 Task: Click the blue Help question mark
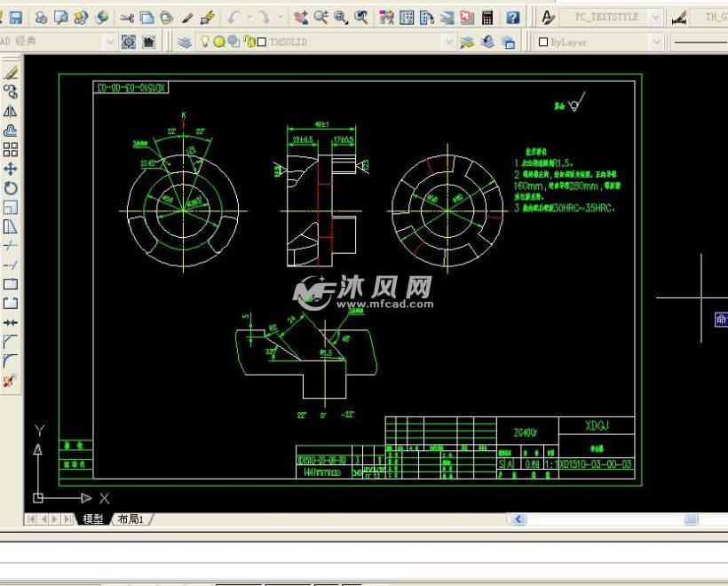[512, 18]
